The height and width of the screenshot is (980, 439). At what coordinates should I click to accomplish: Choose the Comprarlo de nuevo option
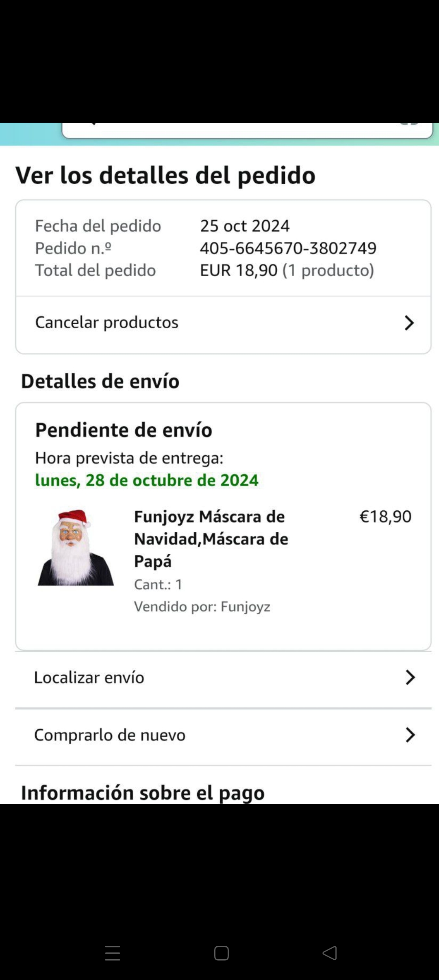click(x=110, y=735)
